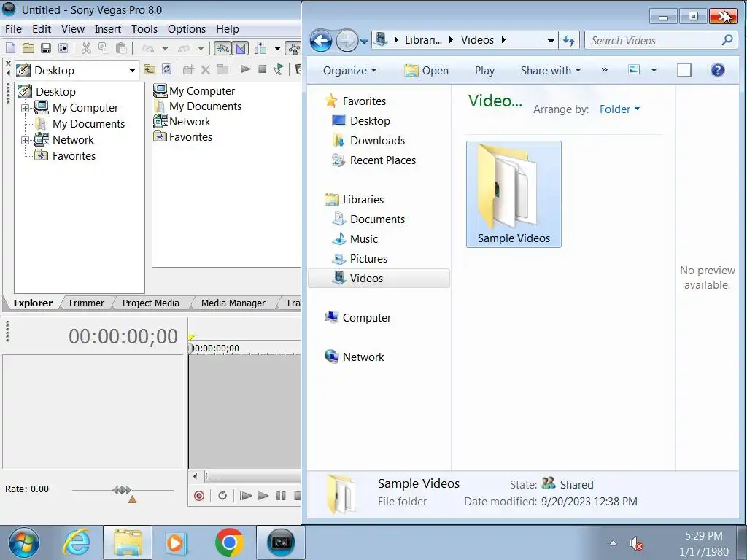Open the File menu in Vegas
Viewport: 747px width, 560px height.
(x=13, y=29)
